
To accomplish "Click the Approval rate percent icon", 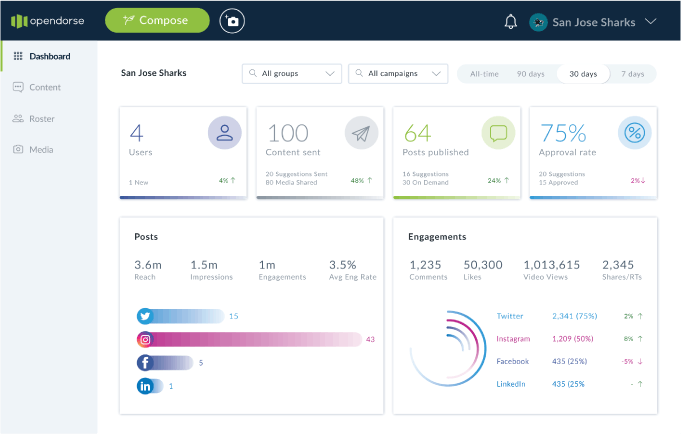I will 635,133.
